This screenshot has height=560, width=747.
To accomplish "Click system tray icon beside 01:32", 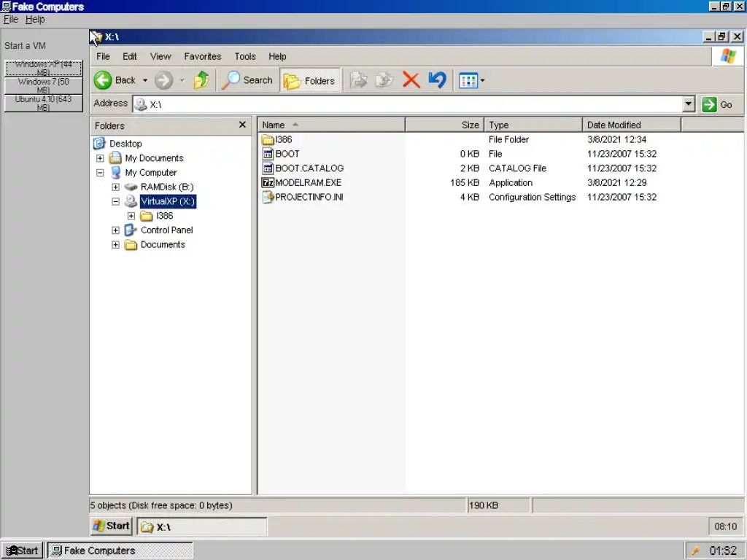I will [696, 551].
